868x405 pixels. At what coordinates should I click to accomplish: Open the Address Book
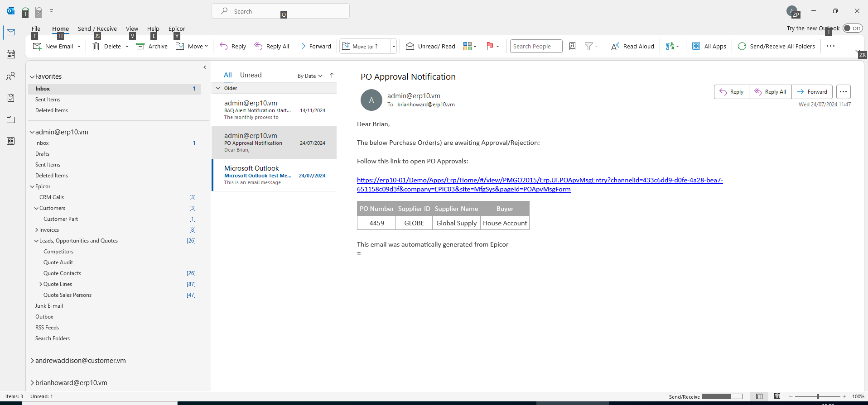573,46
